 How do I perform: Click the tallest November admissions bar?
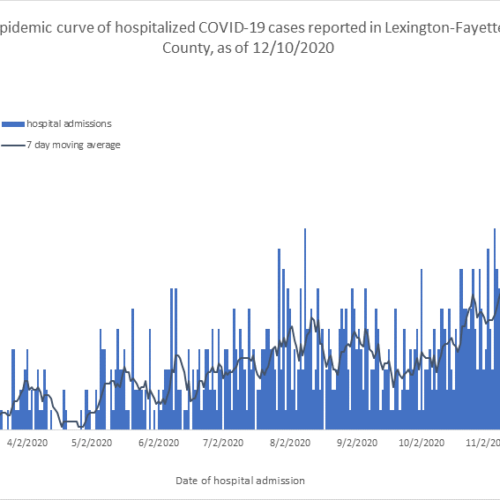[x=495, y=329]
